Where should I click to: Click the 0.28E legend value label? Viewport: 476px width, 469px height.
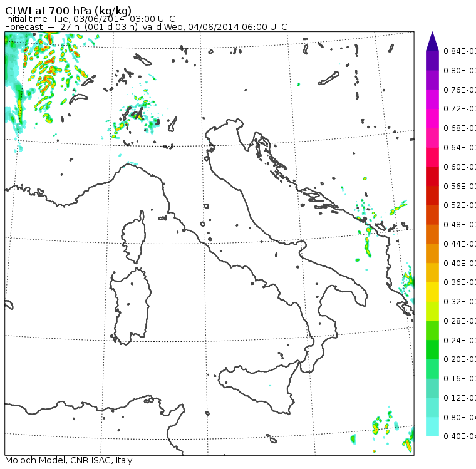(460, 321)
